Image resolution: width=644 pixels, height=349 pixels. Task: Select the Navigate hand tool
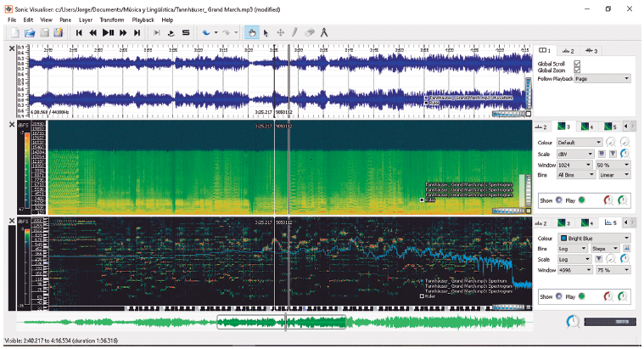[252, 32]
